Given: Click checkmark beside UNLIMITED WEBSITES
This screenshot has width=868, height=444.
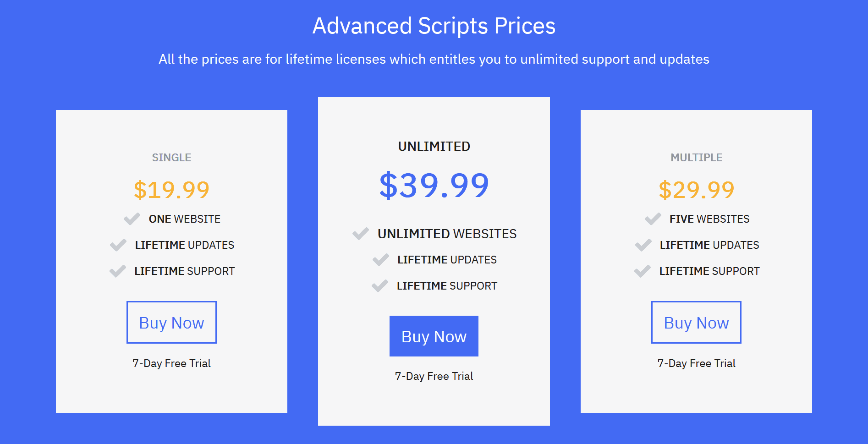Looking at the screenshot, I should 361,234.
